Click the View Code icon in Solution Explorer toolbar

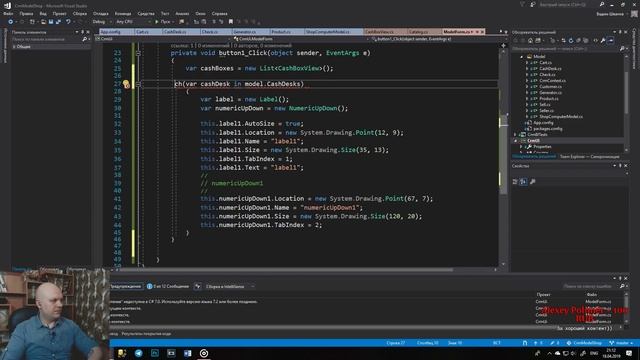(595, 40)
